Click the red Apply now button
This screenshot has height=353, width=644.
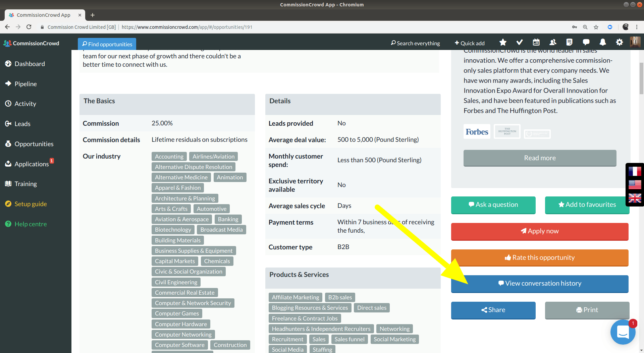539,231
